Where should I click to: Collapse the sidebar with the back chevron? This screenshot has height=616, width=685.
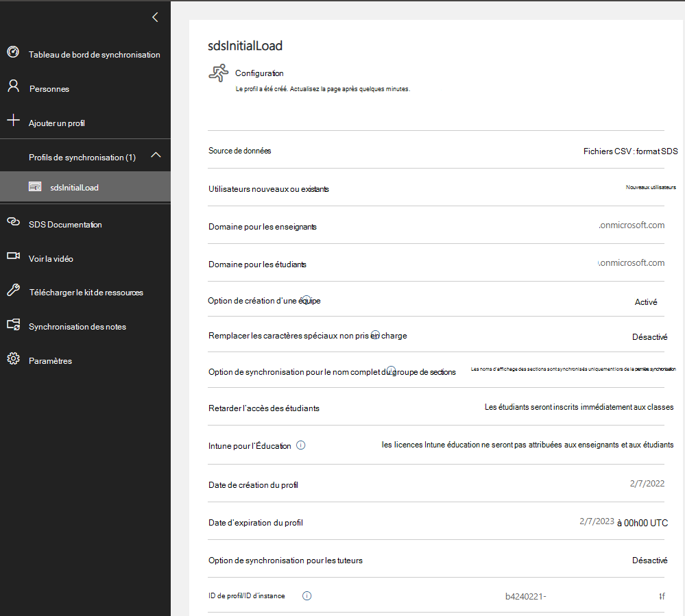(x=155, y=18)
